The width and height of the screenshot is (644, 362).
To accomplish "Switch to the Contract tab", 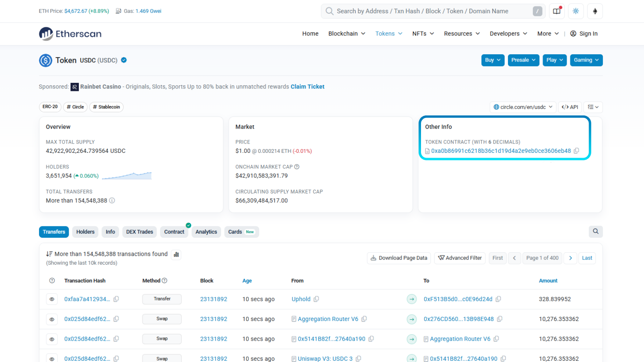I will tap(174, 232).
